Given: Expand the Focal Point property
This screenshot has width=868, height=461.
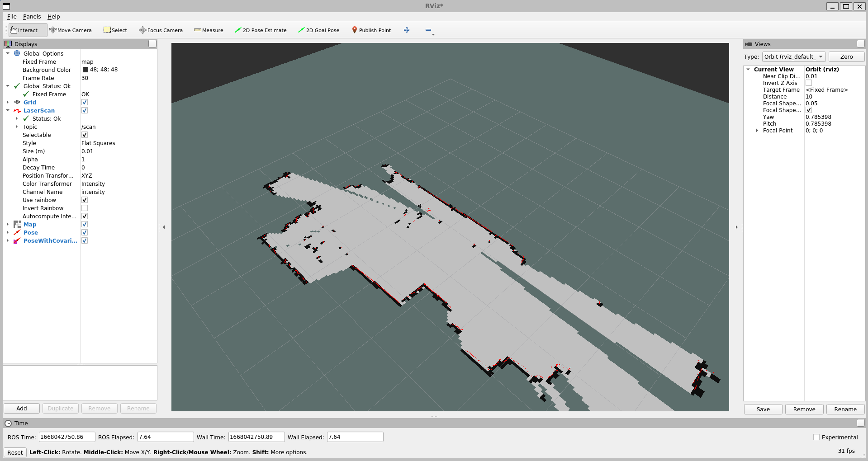Looking at the screenshot, I should coord(757,130).
